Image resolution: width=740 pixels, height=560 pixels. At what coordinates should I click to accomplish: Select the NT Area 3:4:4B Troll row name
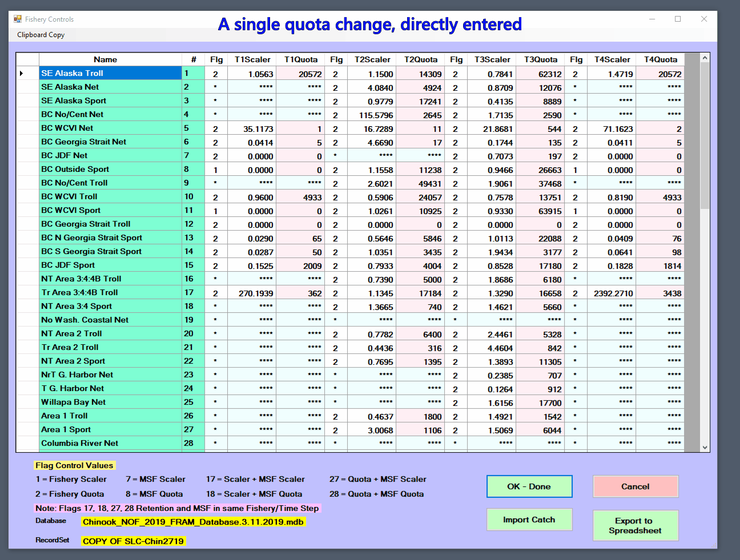(110, 279)
